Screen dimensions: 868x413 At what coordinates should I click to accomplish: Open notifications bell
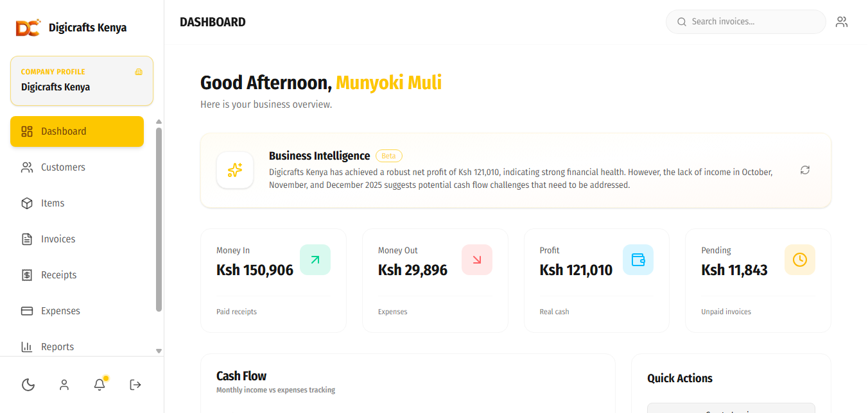click(x=100, y=385)
